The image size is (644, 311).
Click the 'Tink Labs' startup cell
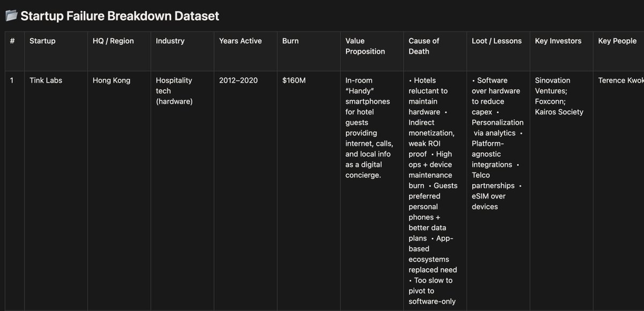(56, 191)
